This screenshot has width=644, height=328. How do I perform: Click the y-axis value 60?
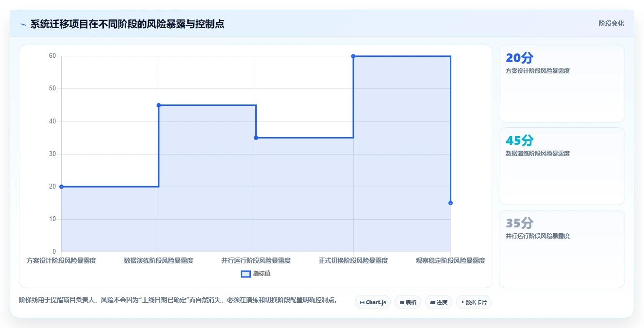click(52, 56)
